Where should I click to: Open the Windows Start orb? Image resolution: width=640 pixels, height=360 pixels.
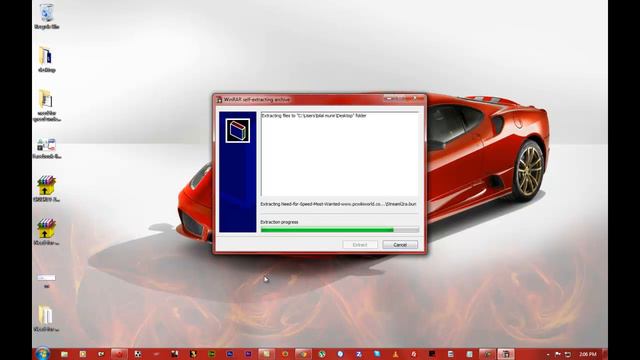point(42,353)
